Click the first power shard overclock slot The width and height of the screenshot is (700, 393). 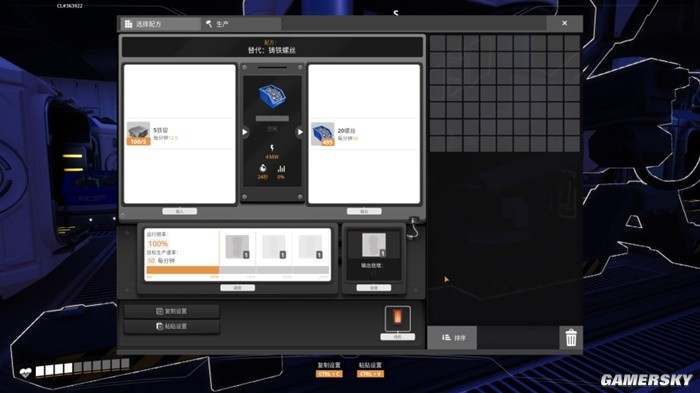[237, 247]
